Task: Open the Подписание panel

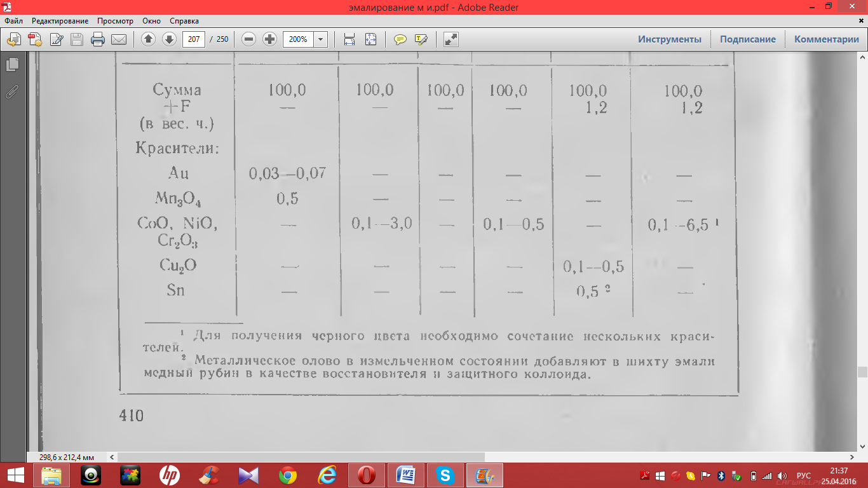Action: (748, 39)
